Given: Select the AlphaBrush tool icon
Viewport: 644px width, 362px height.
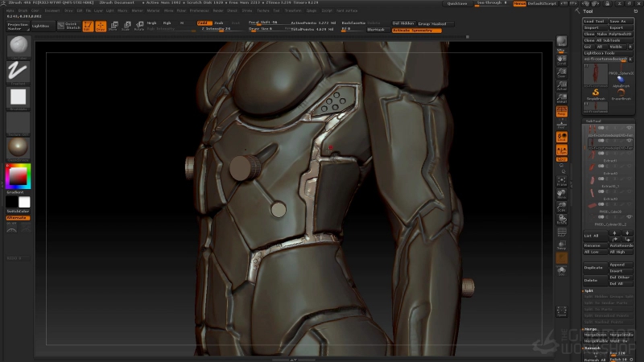Looking at the screenshot, I should pyautogui.click(x=621, y=81).
